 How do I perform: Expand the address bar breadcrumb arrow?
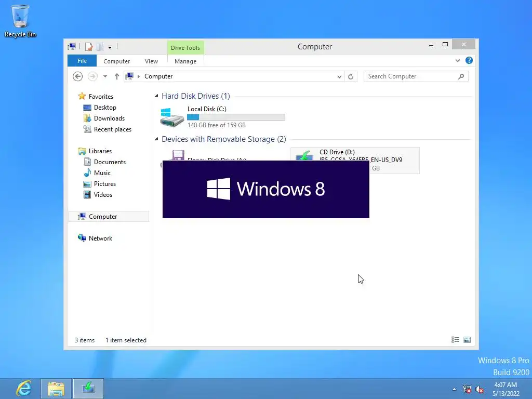click(138, 76)
